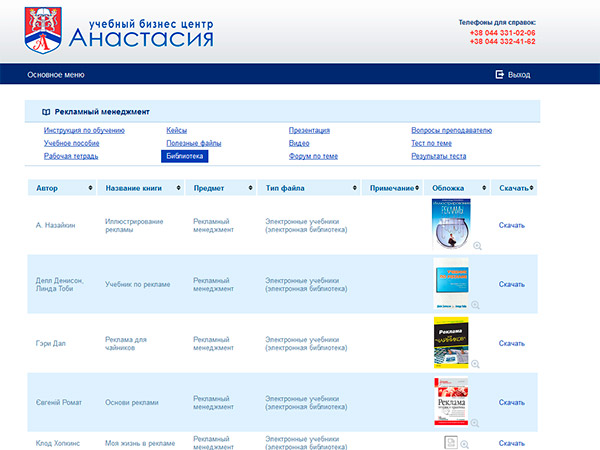The width and height of the screenshot is (600, 450).
Task: Open Вопросы преподавателю link
Action: click(x=451, y=130)
